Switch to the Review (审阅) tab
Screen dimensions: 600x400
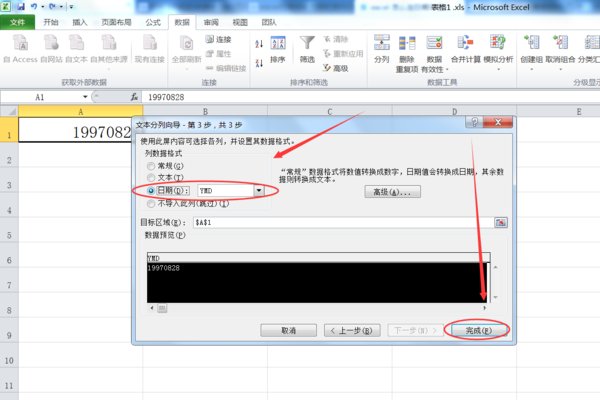(211, 22)
